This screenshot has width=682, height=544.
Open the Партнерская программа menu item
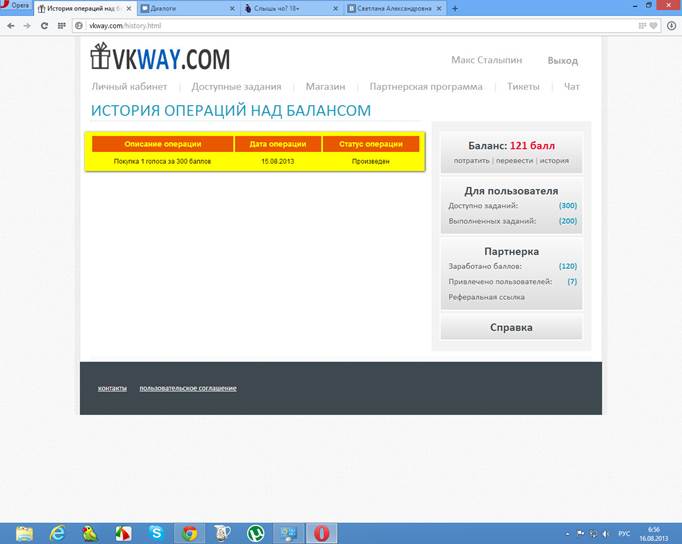click(426, 87)
